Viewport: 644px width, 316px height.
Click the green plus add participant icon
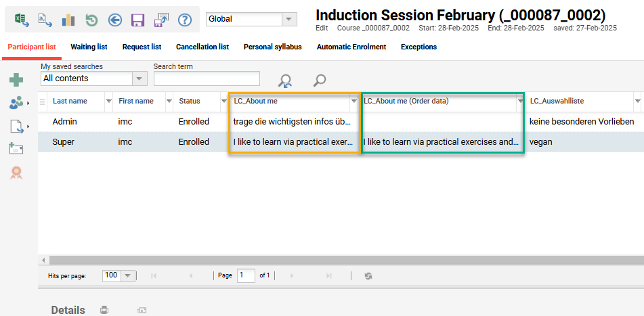click(16, 81)
